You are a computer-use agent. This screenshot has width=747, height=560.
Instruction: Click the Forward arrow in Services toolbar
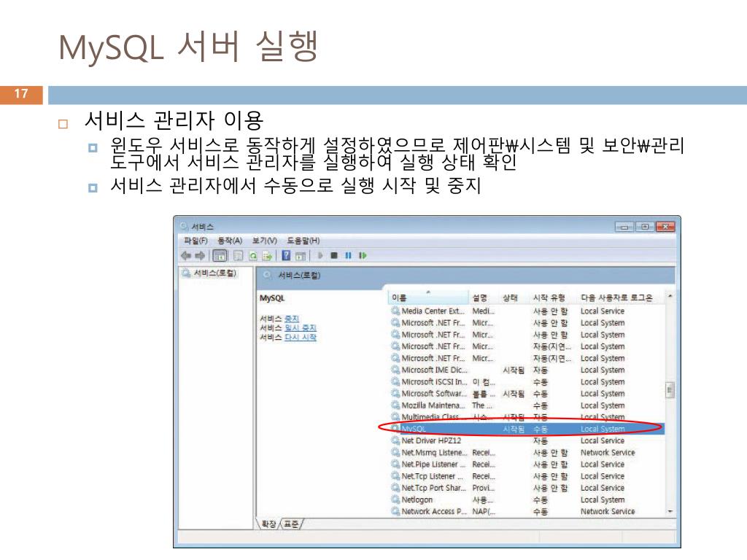200,256
